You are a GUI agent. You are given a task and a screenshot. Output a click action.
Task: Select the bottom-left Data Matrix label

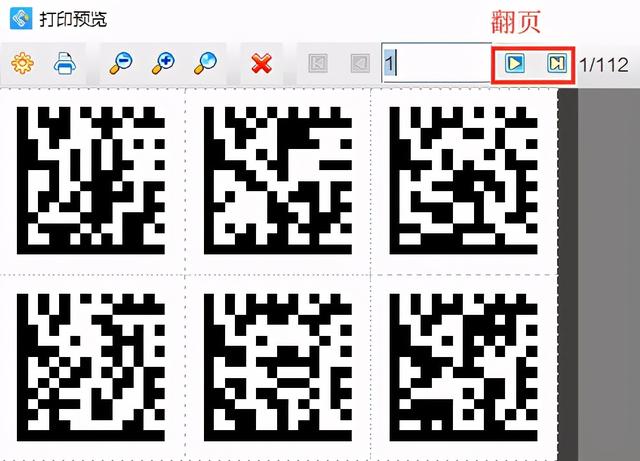pos(91,367)
